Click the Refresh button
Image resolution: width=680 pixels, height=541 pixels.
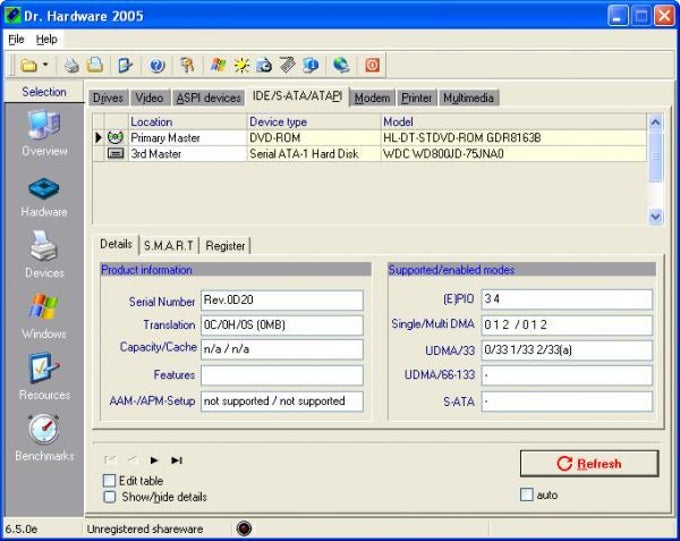(x=589, y=463)
